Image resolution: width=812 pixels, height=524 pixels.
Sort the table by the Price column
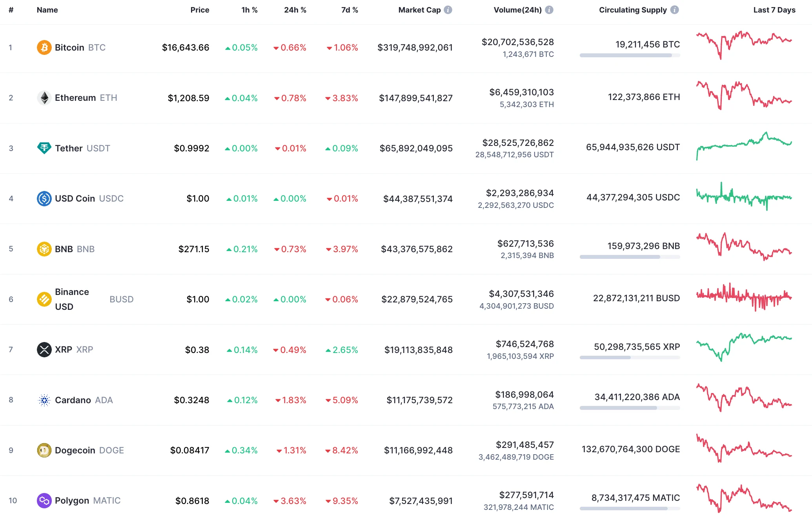click(x=200, y=10)
